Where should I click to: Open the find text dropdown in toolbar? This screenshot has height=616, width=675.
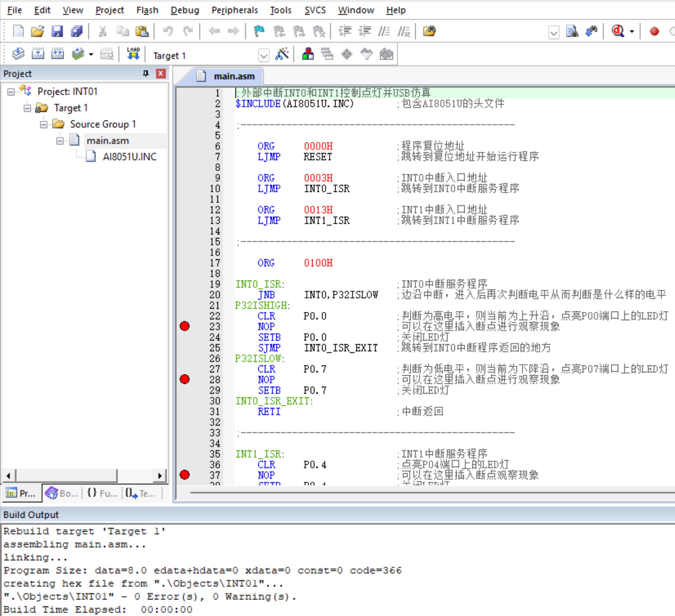pos(554,32)
